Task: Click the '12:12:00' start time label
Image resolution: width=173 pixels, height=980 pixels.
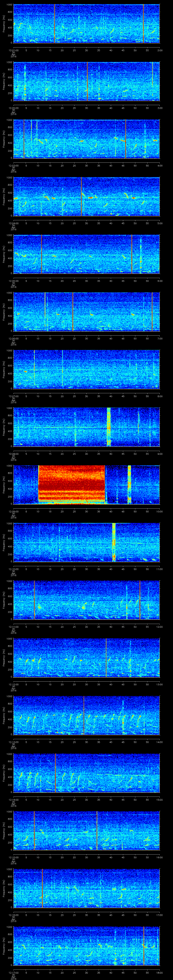Action: (x=13, y=684)
